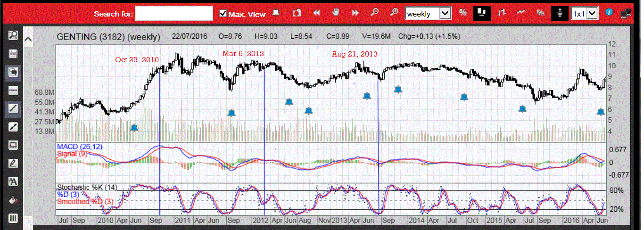Click the alert bell icon in toolbar
This screenshot has width=644, height=230.
276,13
